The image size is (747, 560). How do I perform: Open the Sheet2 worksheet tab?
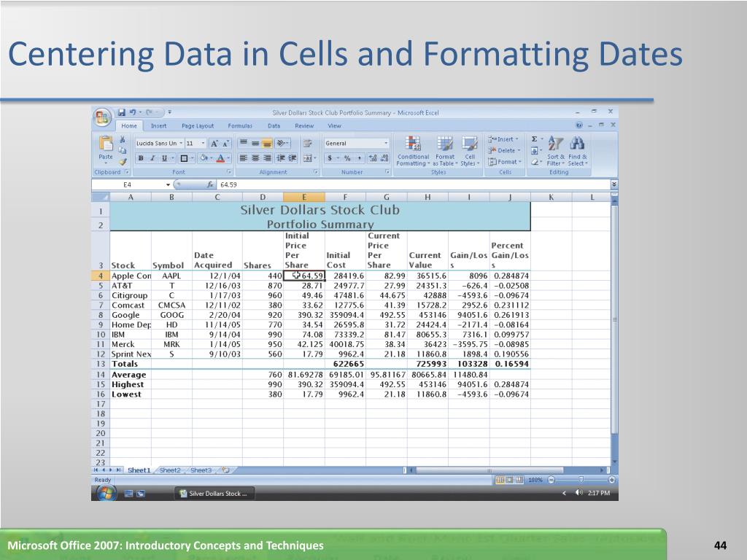pos(170,470)
